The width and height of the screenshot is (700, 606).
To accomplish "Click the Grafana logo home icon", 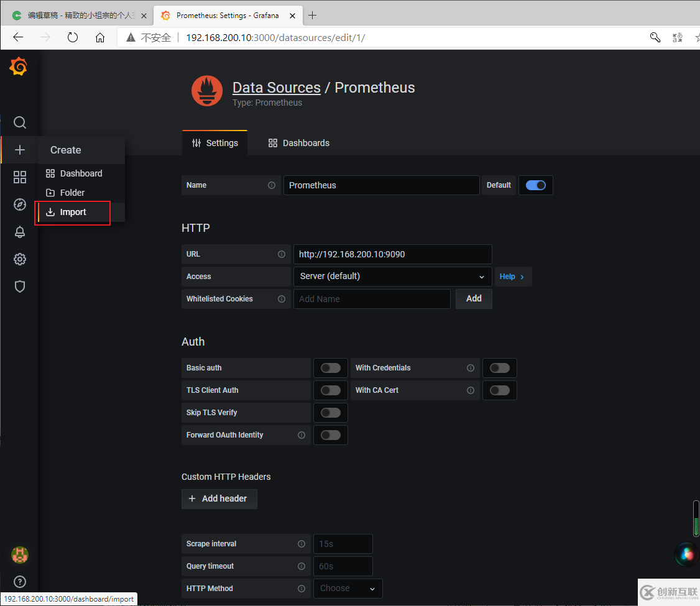I will point(18,67).
